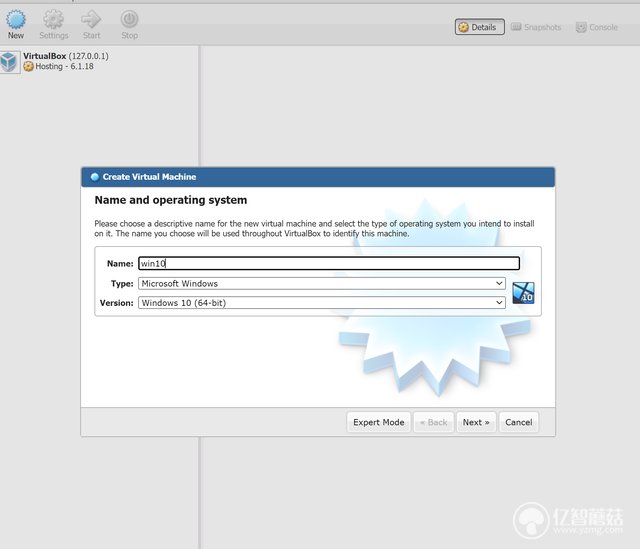Click the Start arrow toolbar icon

tap(91, 19)
